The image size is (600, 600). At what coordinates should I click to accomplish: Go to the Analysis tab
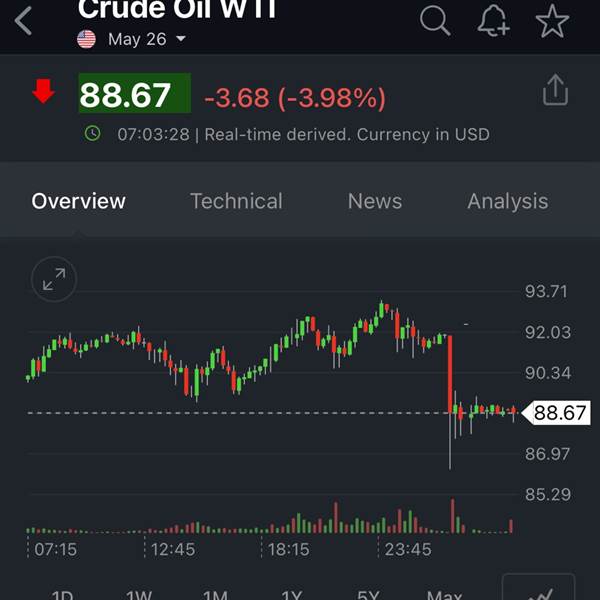(x=507, y=201)
